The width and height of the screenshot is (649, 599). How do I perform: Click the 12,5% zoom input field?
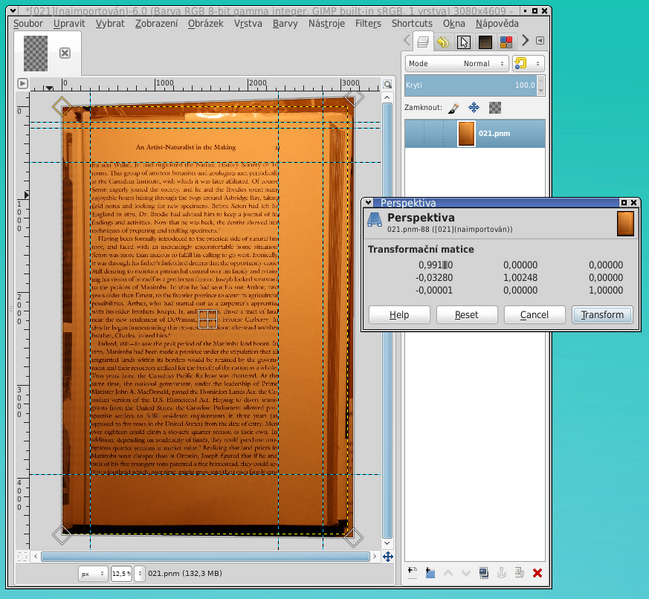121,574
